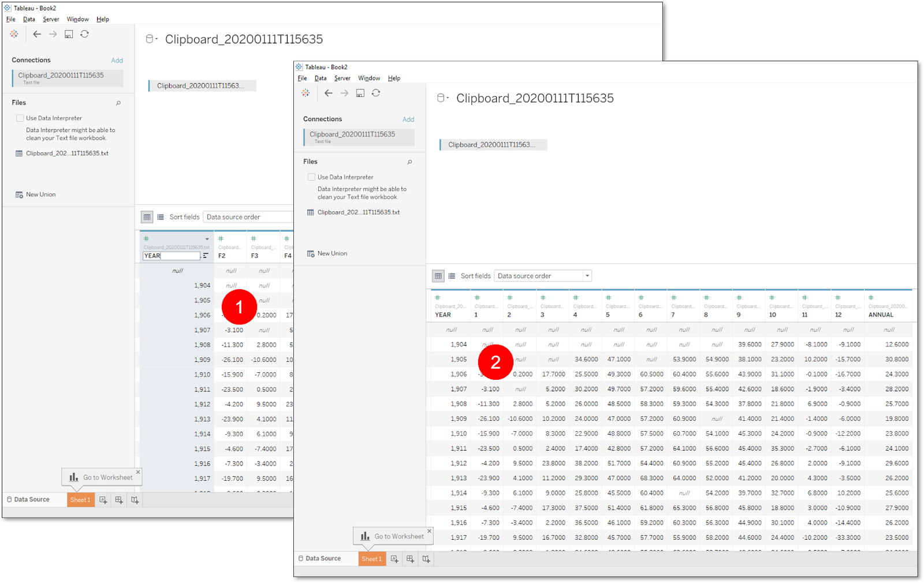The width and height of the screenshot is (924, 583).
Task: Select the Clipboard .txt file in front window's Files
Action: [x=353, y=212]
